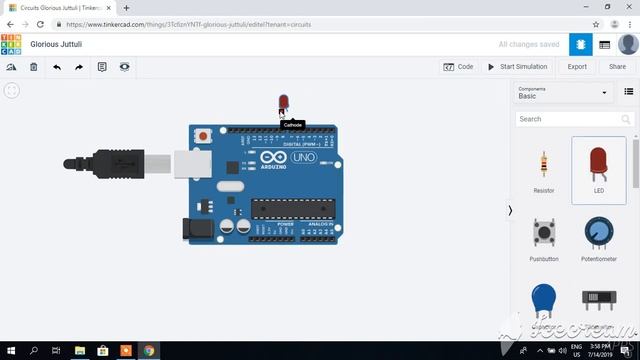640x360 pixels.
Task: Open File Explorer from the taskbar
Action: point(80,351)
